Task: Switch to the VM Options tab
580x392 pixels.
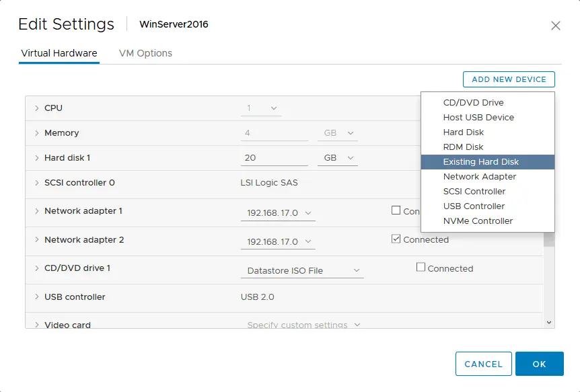Action: [x=145, y=53]
